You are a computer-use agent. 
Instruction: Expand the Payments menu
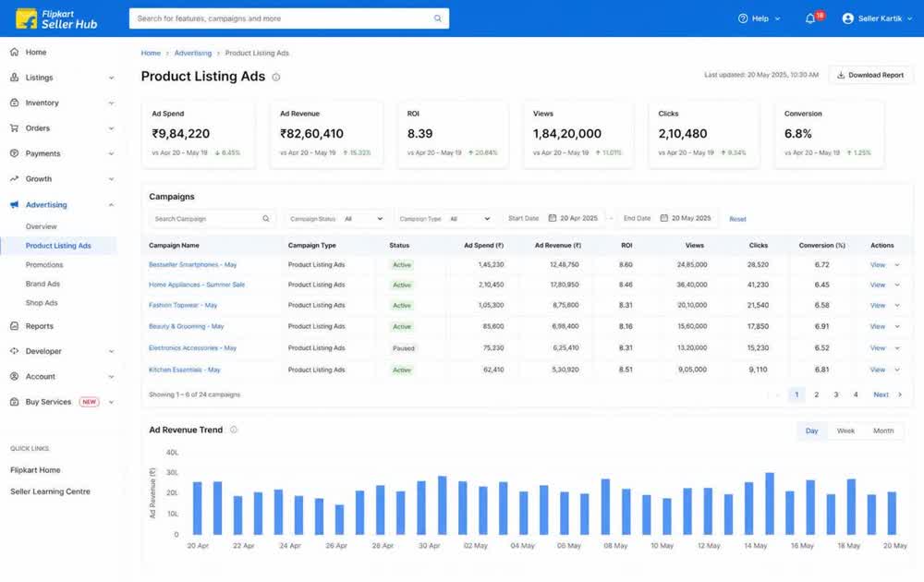click(x=112, y=153)
